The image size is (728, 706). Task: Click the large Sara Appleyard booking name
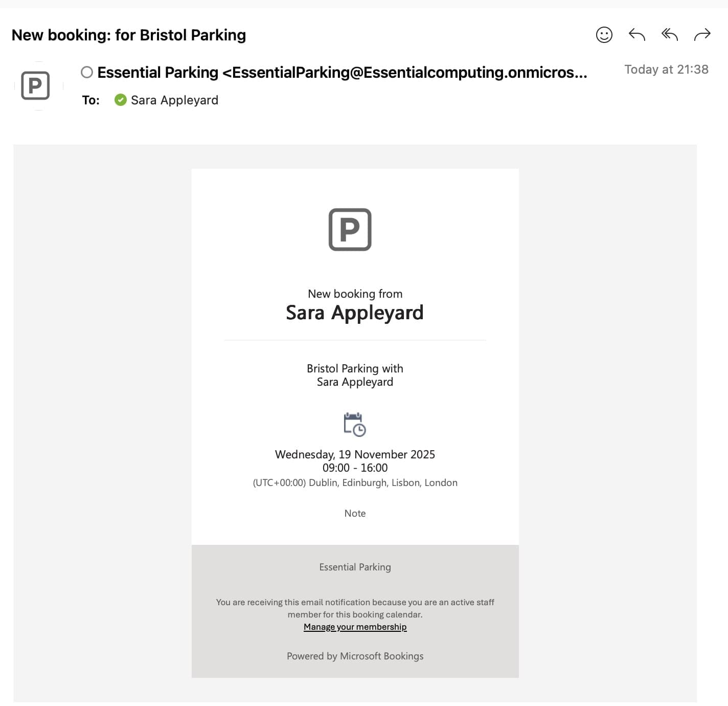click(x=354, y=313)
